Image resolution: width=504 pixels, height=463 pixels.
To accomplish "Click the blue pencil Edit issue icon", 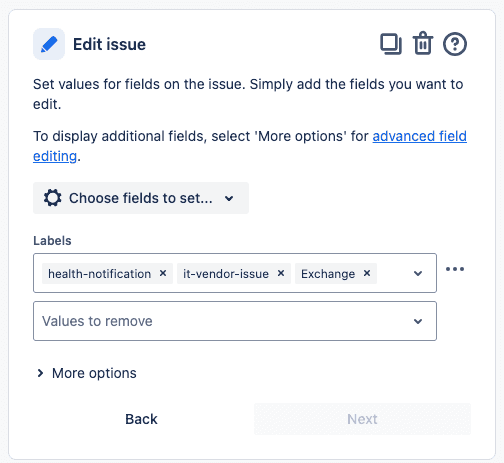I will [x=49, y=44].
